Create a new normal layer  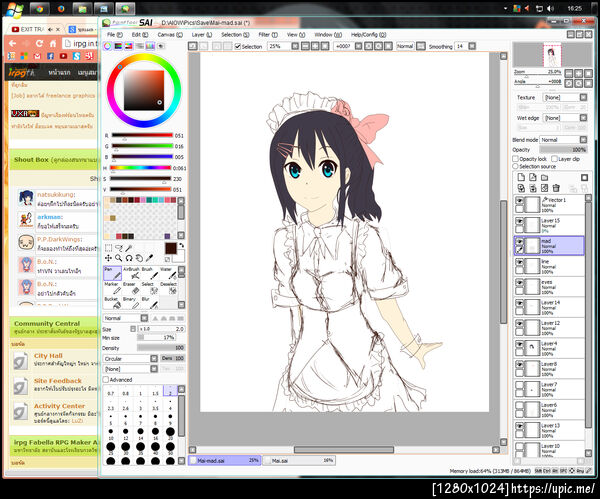tap(521, 177)
